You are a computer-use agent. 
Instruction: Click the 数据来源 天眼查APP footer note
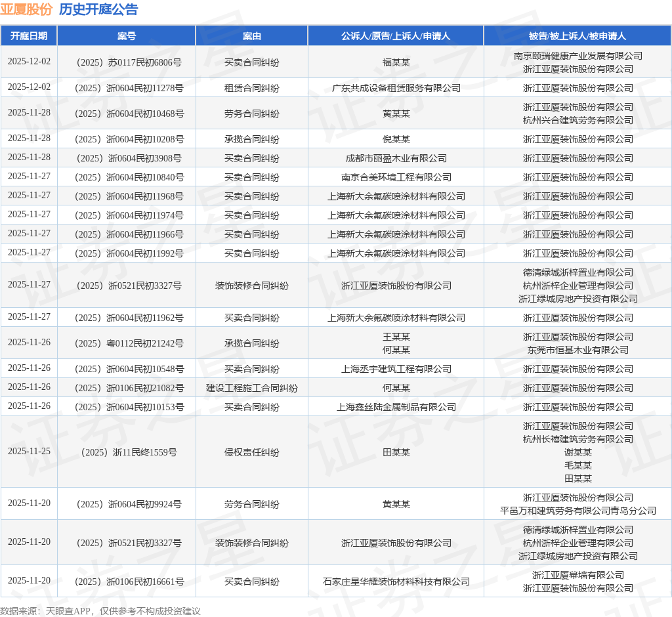coord(100,611)
